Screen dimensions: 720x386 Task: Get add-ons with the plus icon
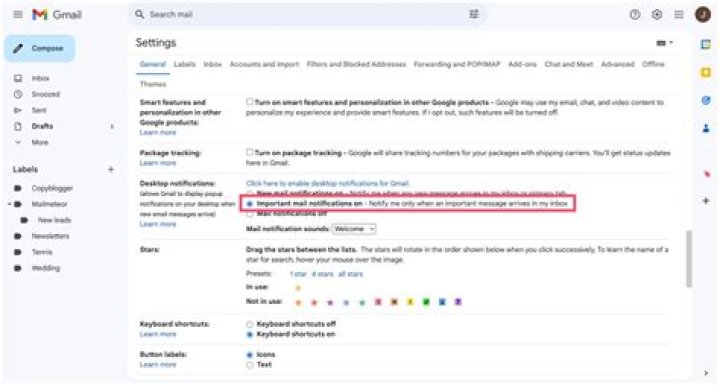click(x=706, y=201)
